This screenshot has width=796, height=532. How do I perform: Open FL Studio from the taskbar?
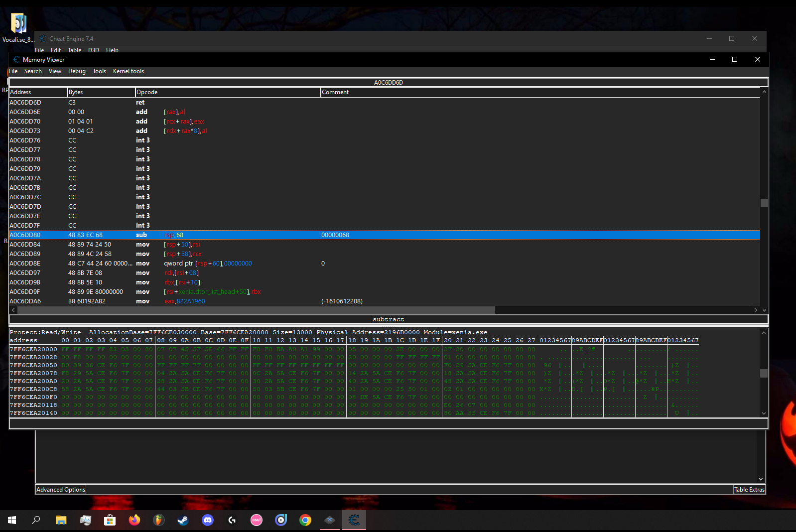(158, 520)
